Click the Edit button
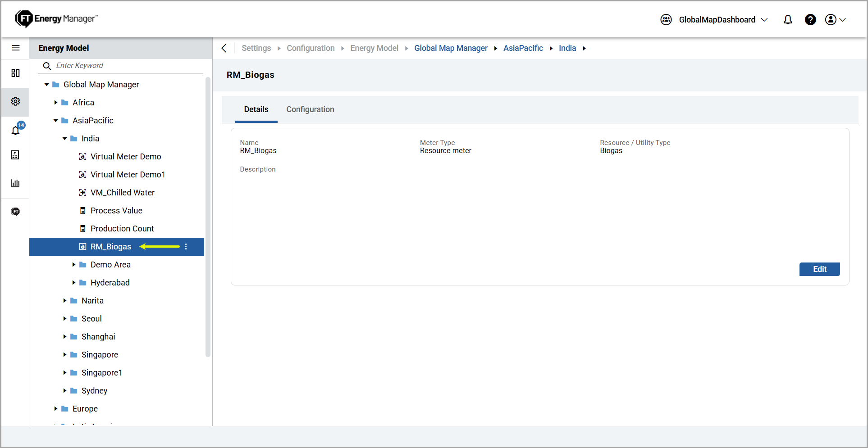 pos(819,269)
